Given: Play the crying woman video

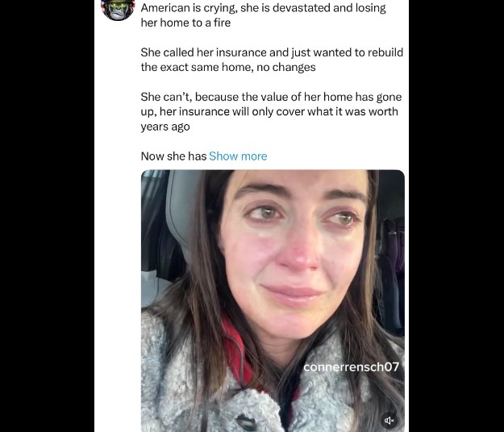Looking at the screenshot, I should [273, 301].
